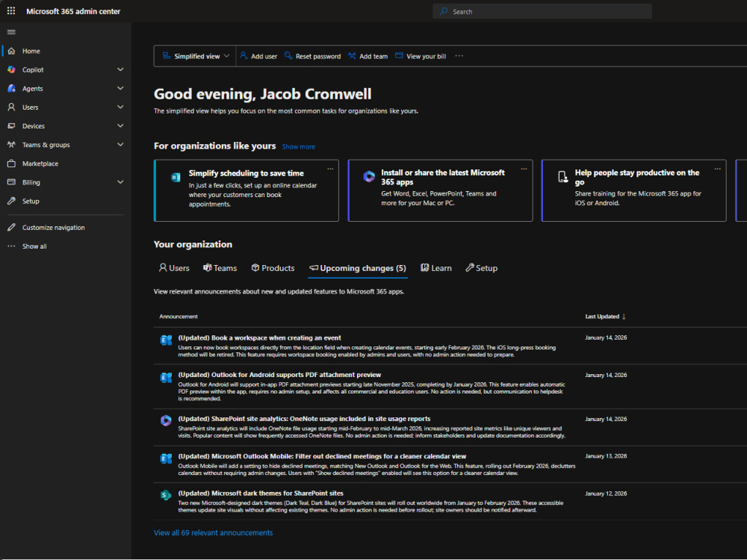Select the Upcoming changes (5) tab
Viewport: 747px width, 560px height.
358,268
